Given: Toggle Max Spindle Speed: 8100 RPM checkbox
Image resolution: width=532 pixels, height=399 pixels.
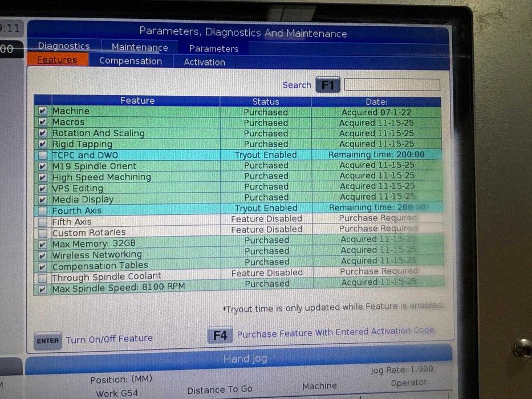Looking at the screenshot, I should click(42, 290).
